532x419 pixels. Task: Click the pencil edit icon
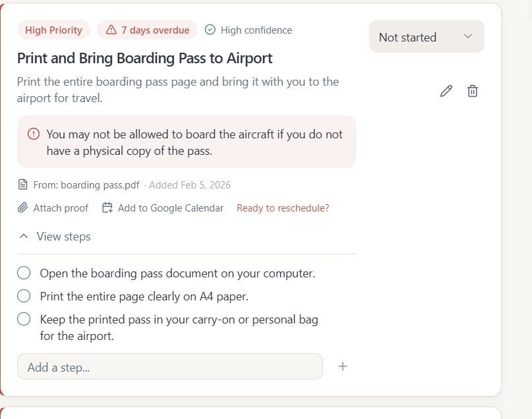pos(446,91)
